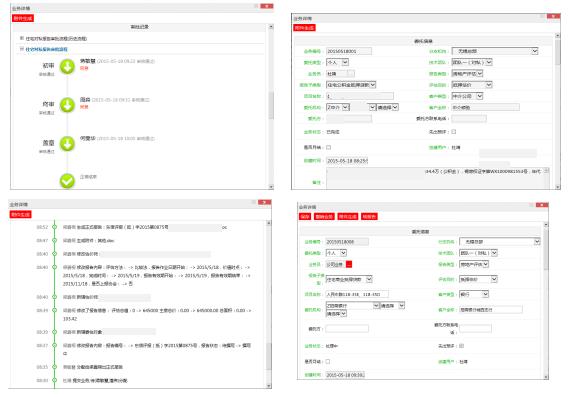Screen dimensions: 569x397
Task: Open the 住宅公积金抵押贷款 subtype dropdown in upper-right form
Action: pyautogui.click(x=351, y=85)
